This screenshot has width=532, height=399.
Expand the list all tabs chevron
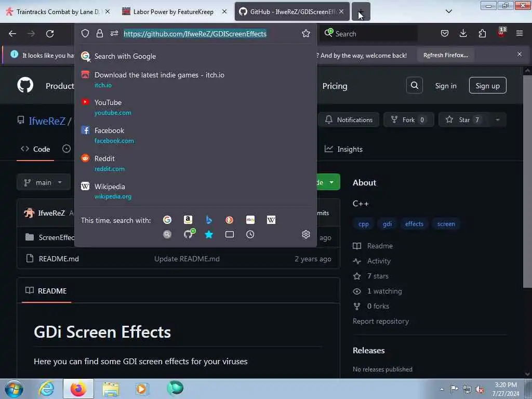[448, 11]
